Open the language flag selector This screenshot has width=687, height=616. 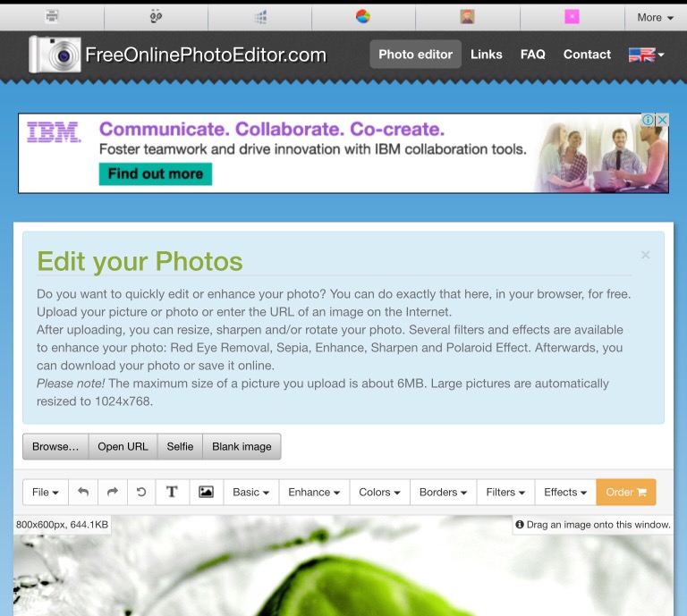pyautogui.click(x=646, y=55)
